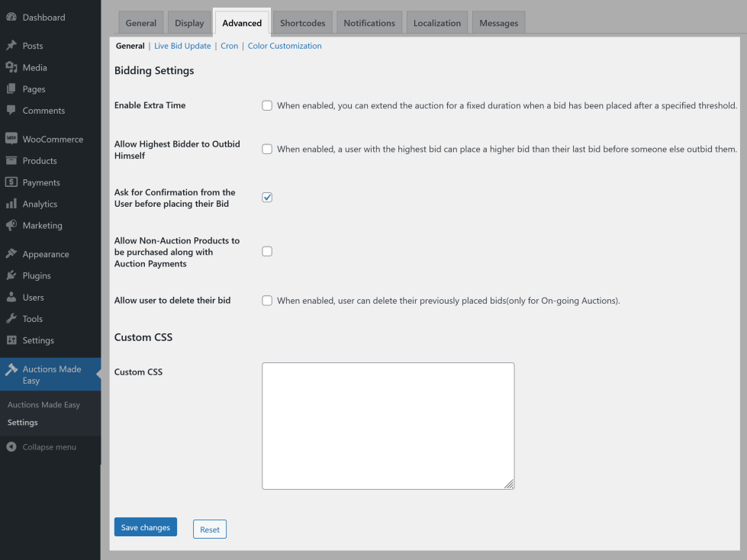Viewport: 747px width, 560px height.
Task: Click the Appearance paintbrush icon
Action: click(x=11, y=253)
